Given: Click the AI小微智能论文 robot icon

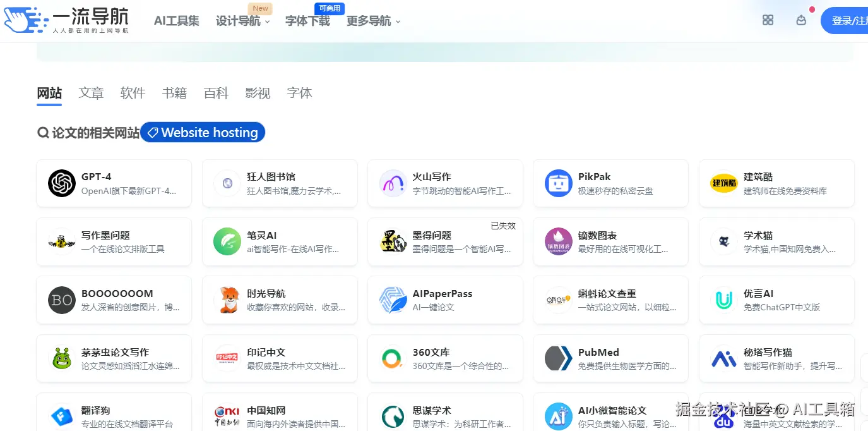Looking at the screenshot, I should coord(559,417).
